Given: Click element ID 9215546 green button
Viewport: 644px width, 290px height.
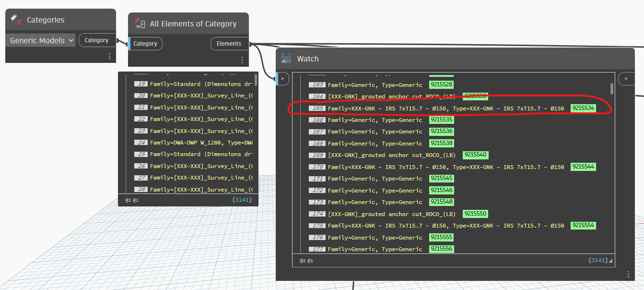Looking at the screenshot, I should [441, 190].
